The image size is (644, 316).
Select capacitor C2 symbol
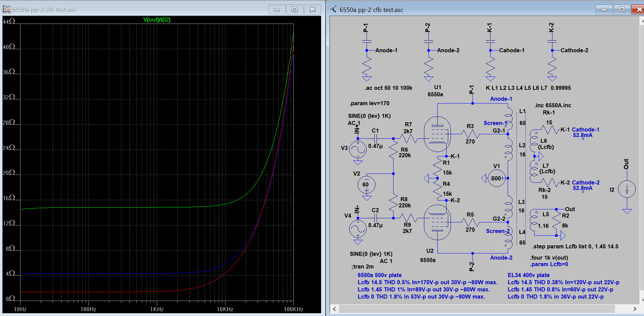(375, 218)
